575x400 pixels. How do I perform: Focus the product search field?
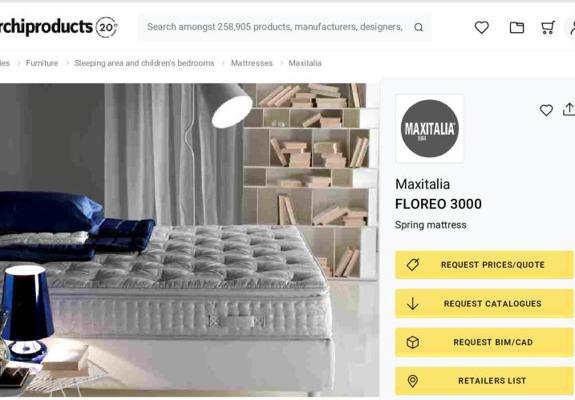point(274,27)
